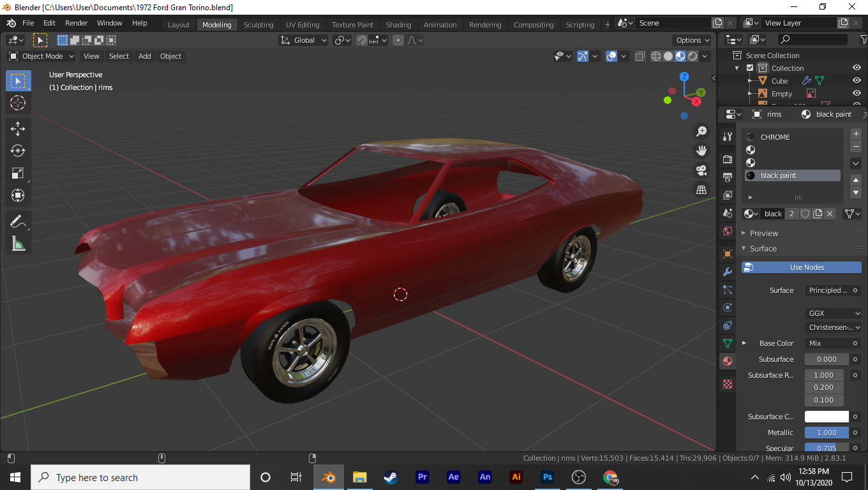Open the Global transform orientation dropdown

point(304,40)
